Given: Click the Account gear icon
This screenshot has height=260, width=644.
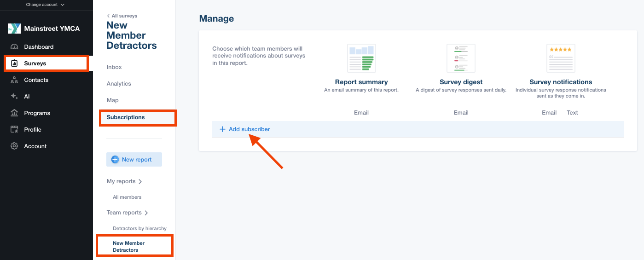Looking at the screenshot, I should point(14,146).
